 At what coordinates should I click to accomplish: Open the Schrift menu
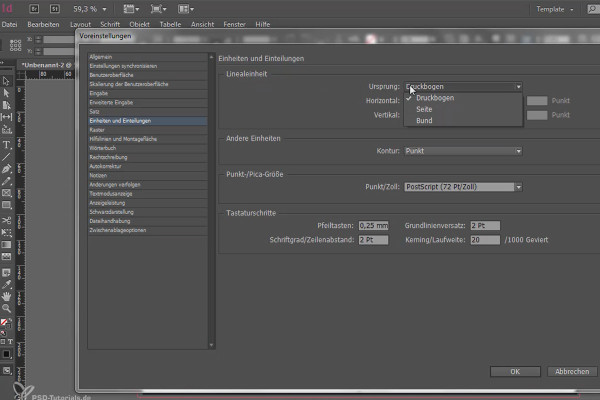click(110, 24)
